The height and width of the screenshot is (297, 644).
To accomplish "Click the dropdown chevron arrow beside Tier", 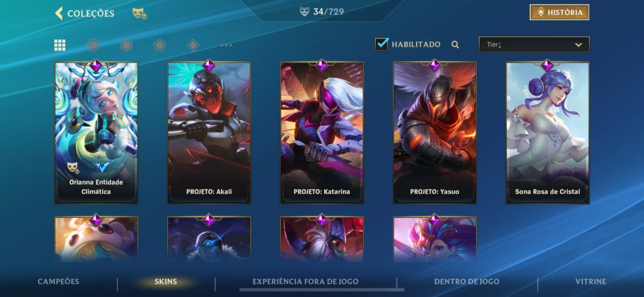I will 579,45.
